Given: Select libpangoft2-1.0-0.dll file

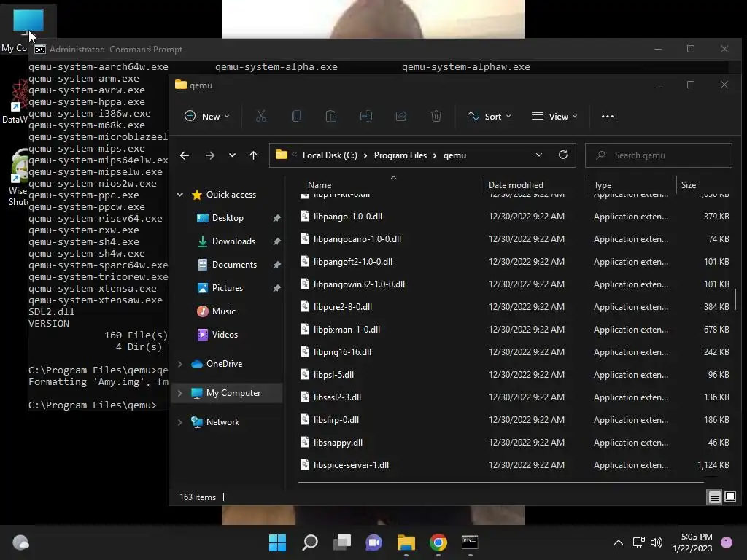Looking at the screenshot, I should tap(353, 262).
